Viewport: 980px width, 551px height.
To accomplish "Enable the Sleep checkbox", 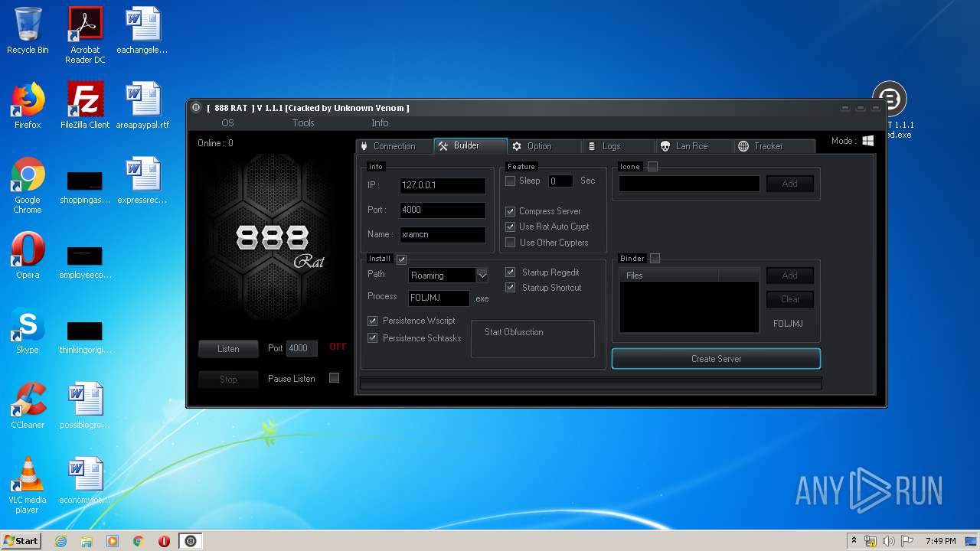I will tap(511, 181).
